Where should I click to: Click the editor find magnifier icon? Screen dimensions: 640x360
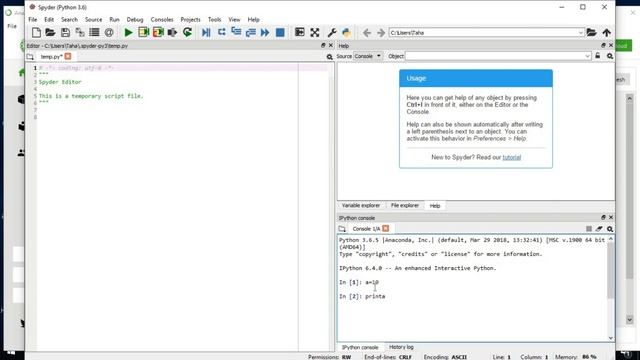pyautogui.click(x=329, y=57)
